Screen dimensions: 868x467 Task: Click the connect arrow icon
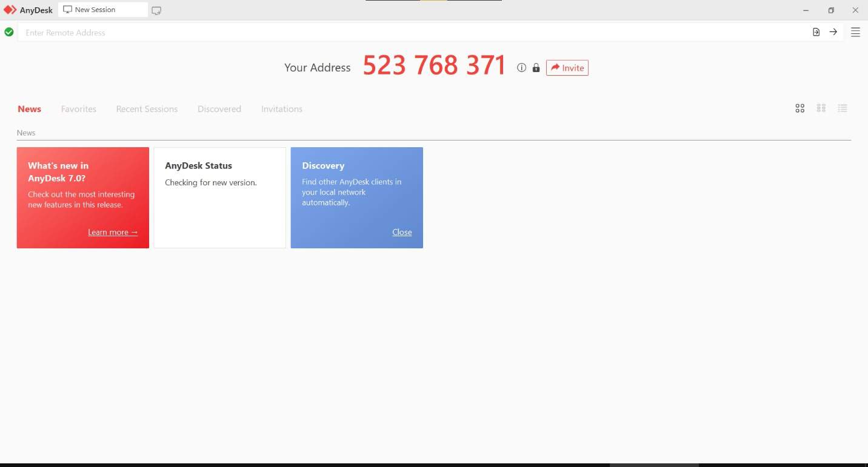tap(833, 32)
